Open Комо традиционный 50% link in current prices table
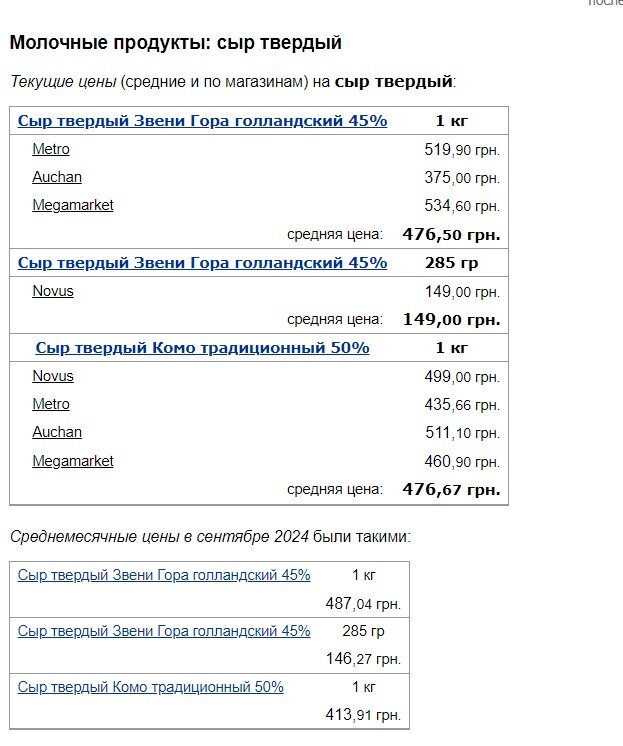 point(202,348)
